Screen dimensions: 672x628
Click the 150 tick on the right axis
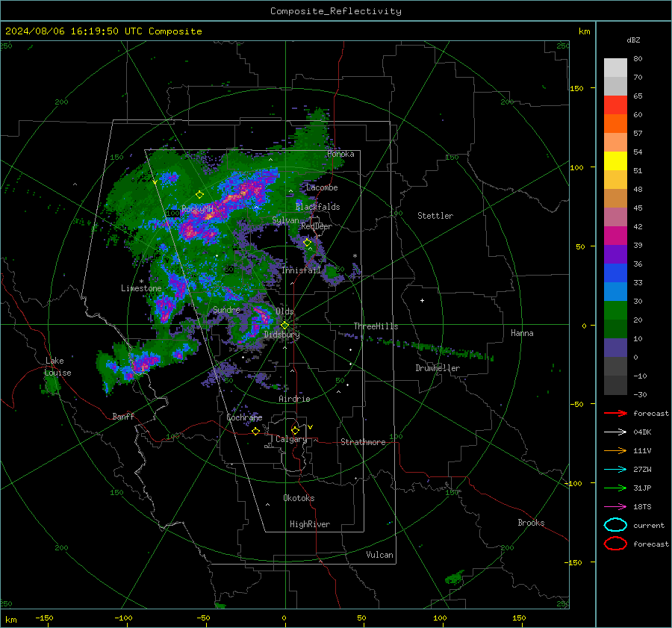[576, 88]
